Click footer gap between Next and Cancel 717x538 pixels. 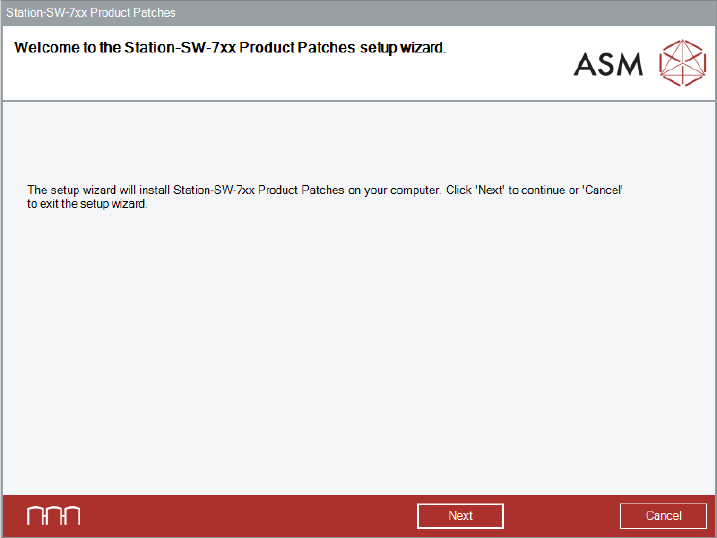click(x=561, y=516)
